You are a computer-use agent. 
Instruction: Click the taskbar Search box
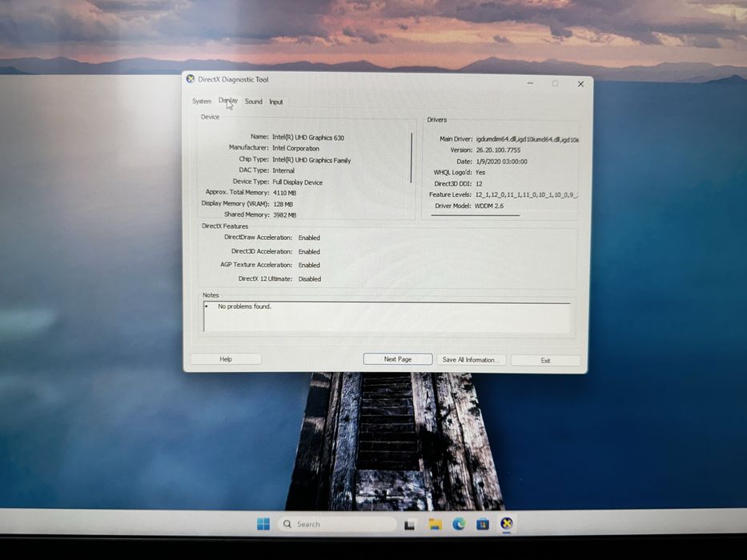click(337, 524)
